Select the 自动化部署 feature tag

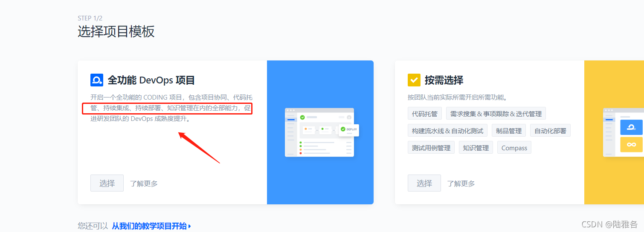coord(550,131)
